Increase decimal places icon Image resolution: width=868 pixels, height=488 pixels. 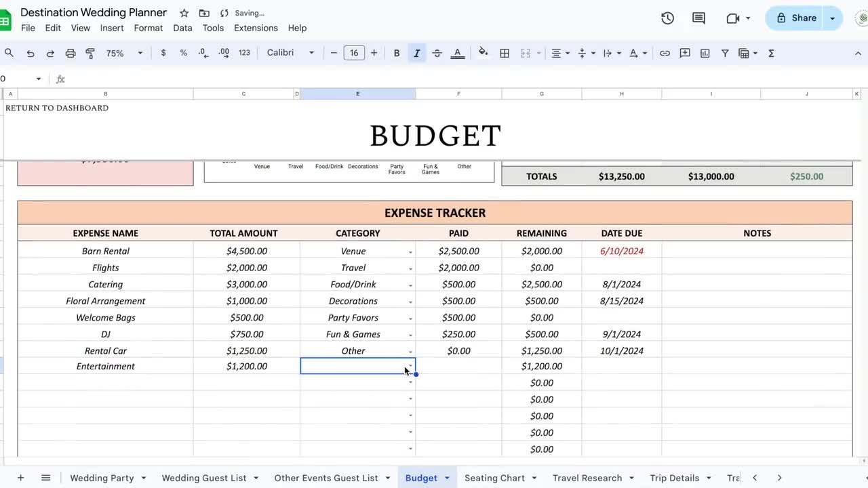pyautogui.click(x=224, y=53)
